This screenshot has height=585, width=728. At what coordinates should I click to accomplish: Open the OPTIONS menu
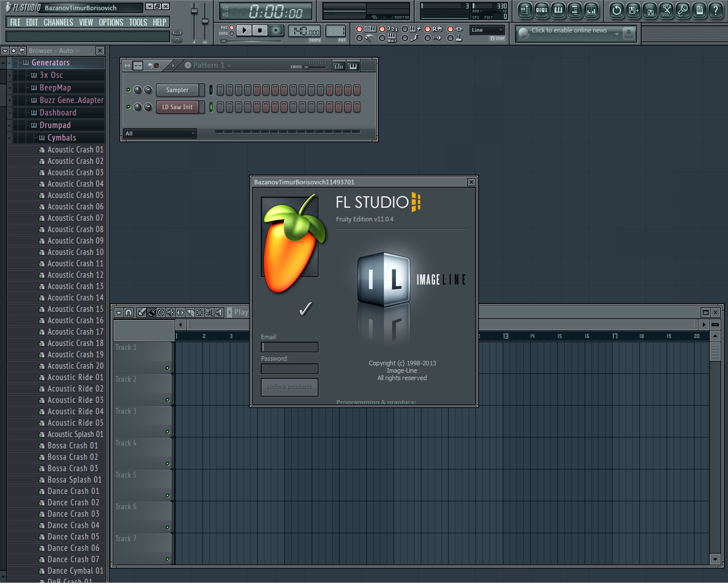(111, 22)
